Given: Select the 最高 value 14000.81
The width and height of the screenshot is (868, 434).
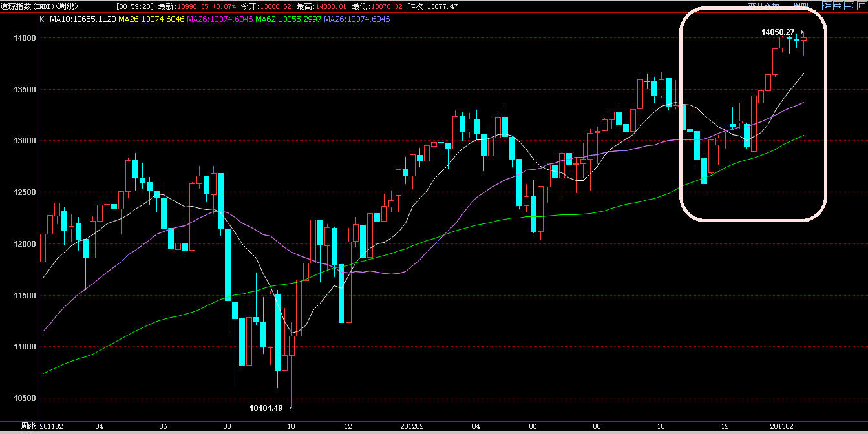Looking at the screenshot, I should pos(330,6).
